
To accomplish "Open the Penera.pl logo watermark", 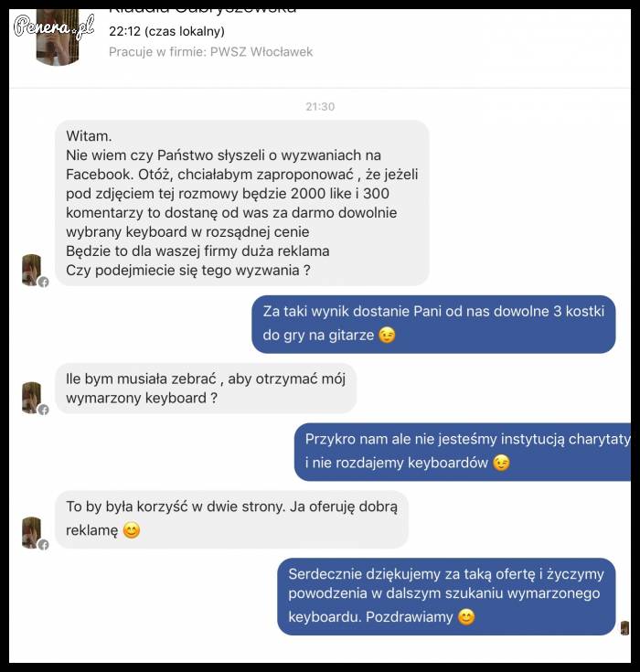I will pyautogui.click(x=54, y=27).
